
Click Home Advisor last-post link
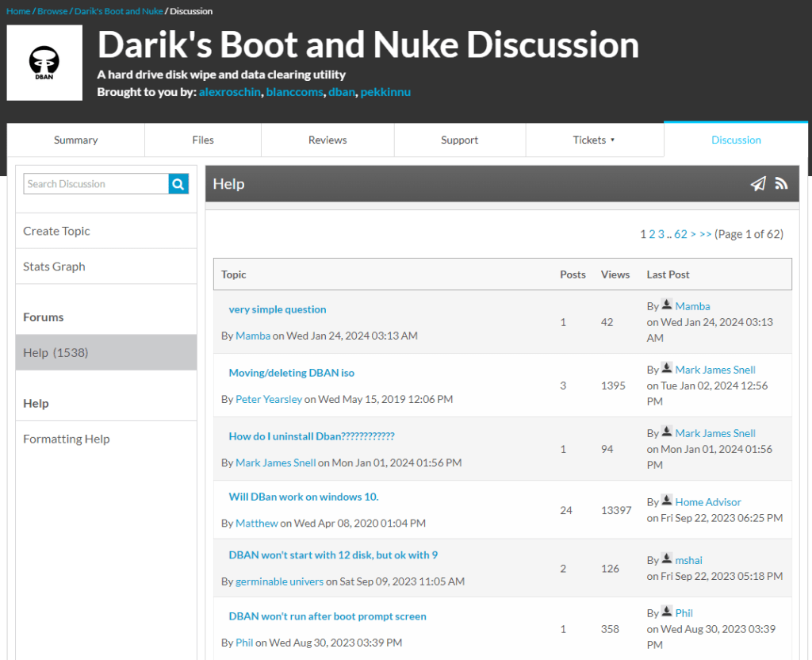click(708, 502)
